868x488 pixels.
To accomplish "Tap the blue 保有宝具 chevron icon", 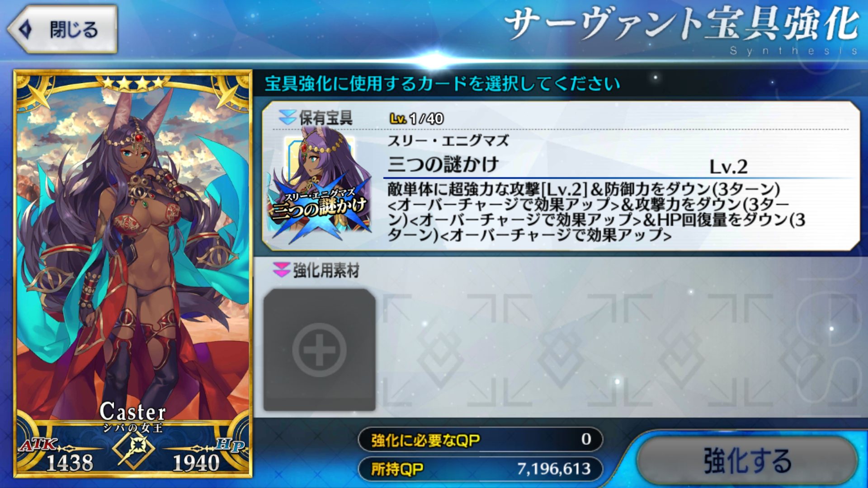I will (x=287, y=118).
